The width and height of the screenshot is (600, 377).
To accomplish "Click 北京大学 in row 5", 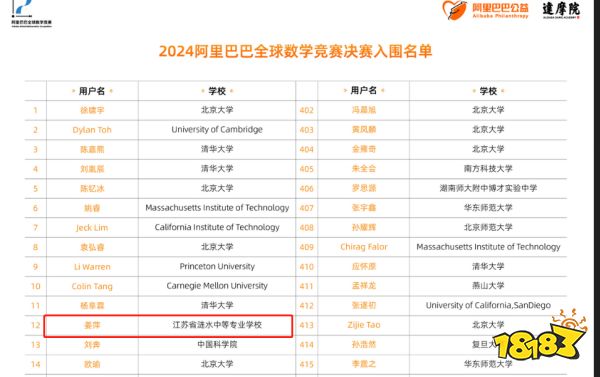I will [x=217, y=188].
